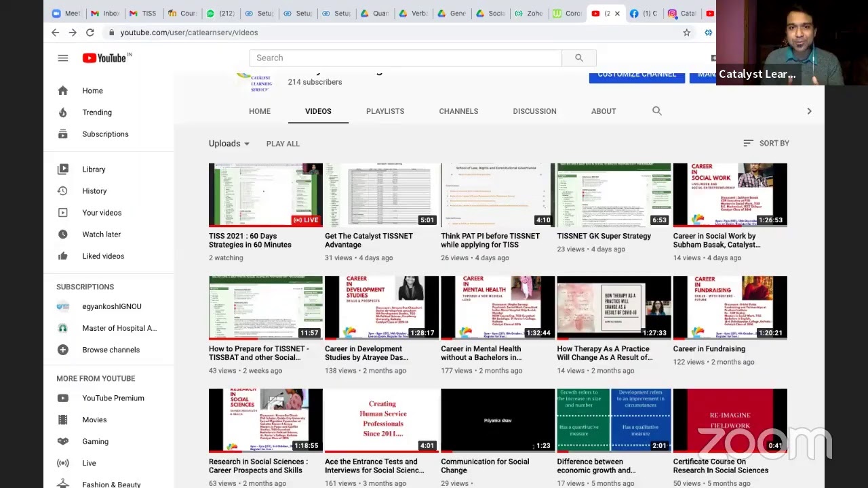Click the History clock icon

tap(63, 191)
